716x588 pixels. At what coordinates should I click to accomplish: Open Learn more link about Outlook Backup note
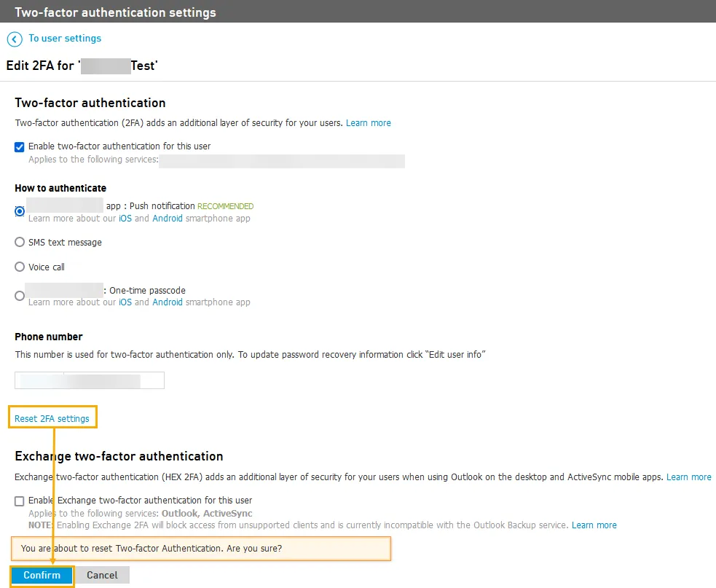click(x=594, y=525)
